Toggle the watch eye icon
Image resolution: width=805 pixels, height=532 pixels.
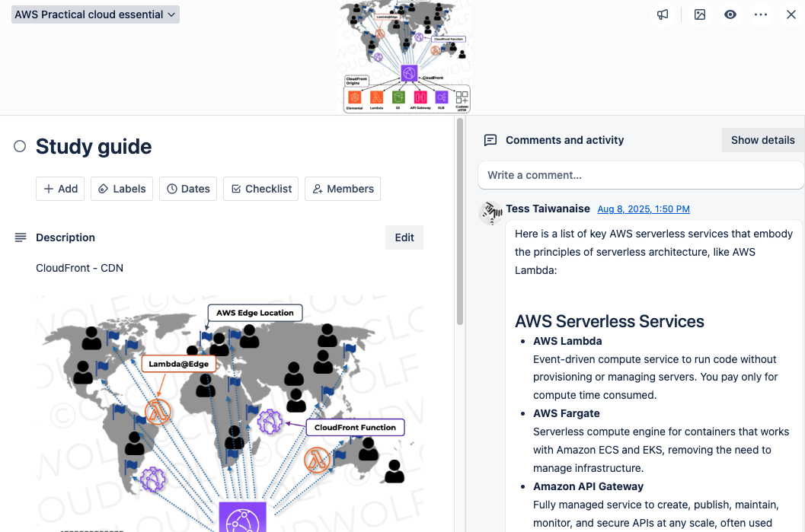pos(730,14)
